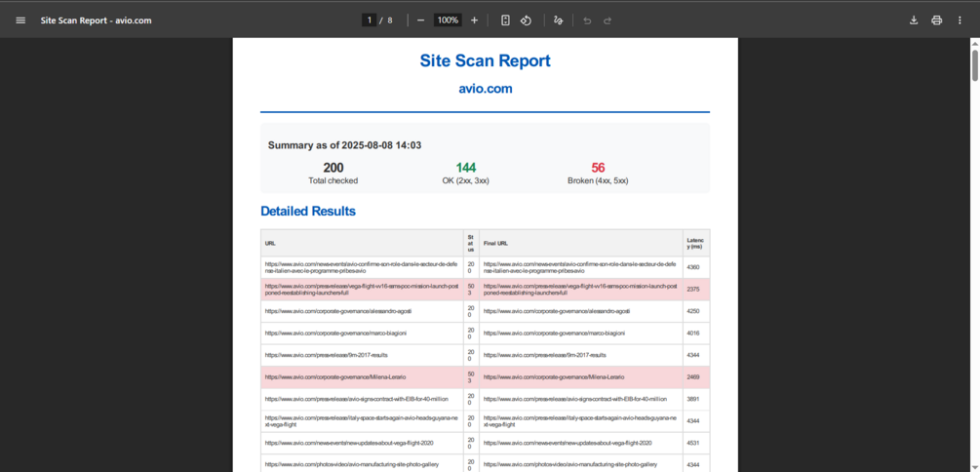This screenshot has height=472, width=980.
Task: Click the Site Scan Report - avio.com title
Action: 97,20
